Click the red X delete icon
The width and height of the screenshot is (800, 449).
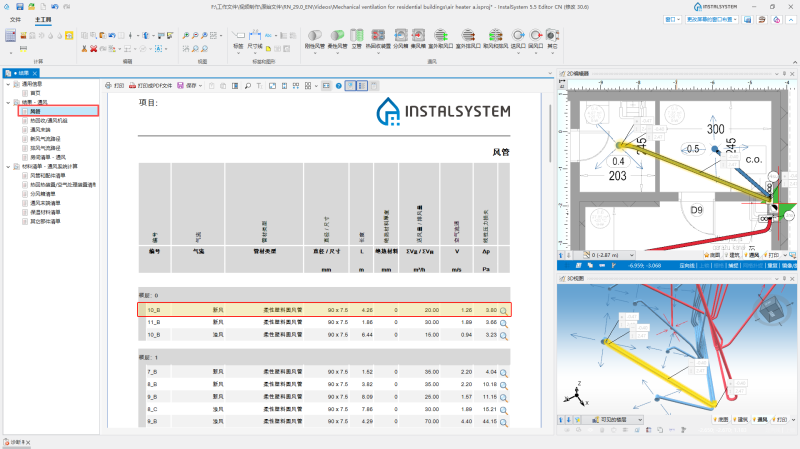93,48
